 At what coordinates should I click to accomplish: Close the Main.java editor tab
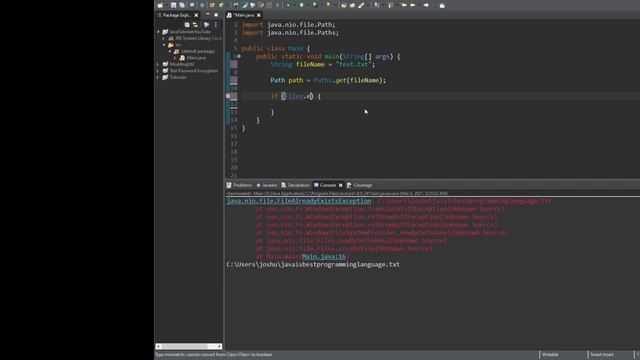258,15
